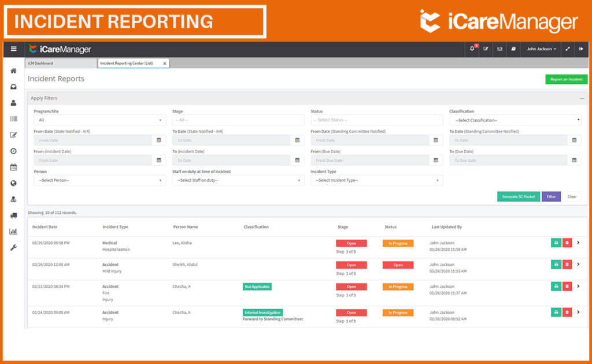Close the Incident Reporting Center tab
This screenshot has height=364, width=592.
165,64
